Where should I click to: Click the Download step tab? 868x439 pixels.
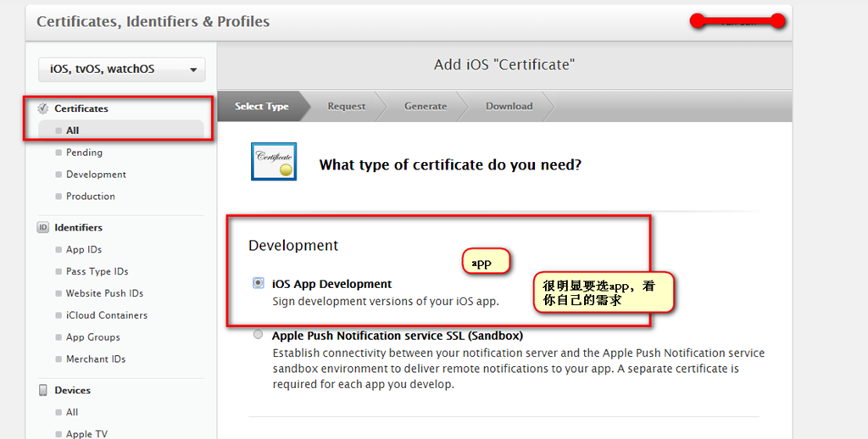click(509, 106)
